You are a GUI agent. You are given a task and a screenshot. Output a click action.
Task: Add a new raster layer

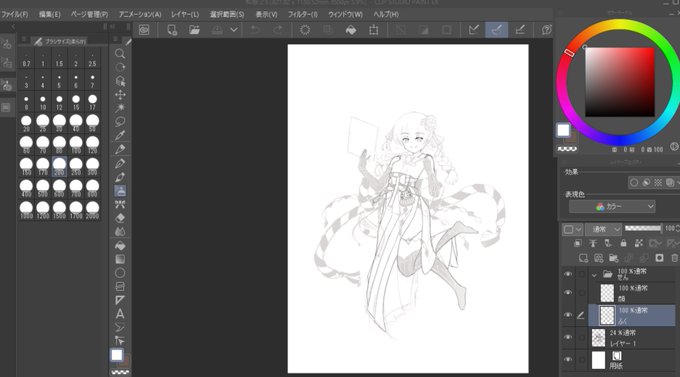pyautogui.click(x=583, y=258)
